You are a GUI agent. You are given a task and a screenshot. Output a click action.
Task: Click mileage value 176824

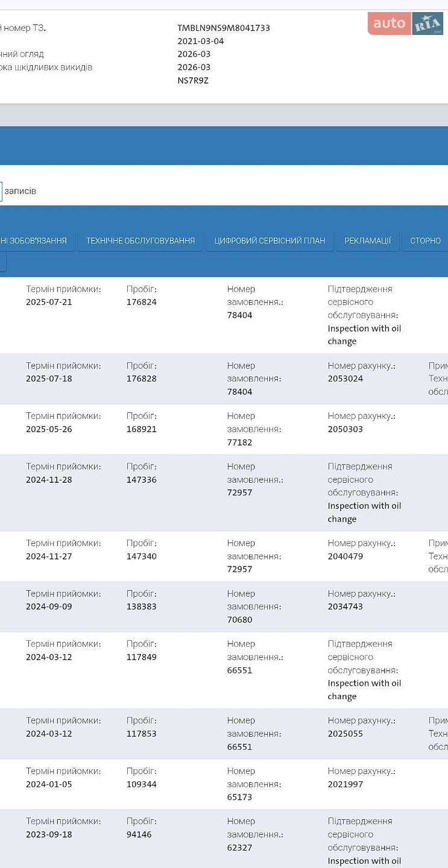142,302
